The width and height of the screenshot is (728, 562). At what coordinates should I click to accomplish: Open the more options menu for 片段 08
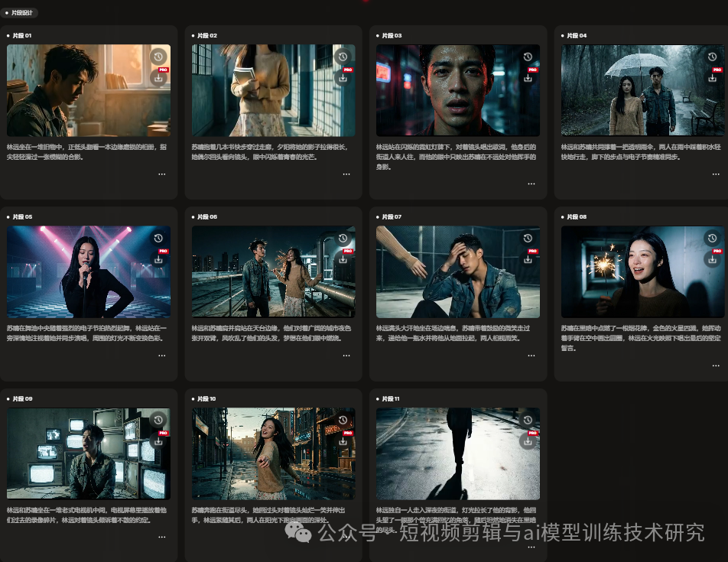[x=716, y=365]
